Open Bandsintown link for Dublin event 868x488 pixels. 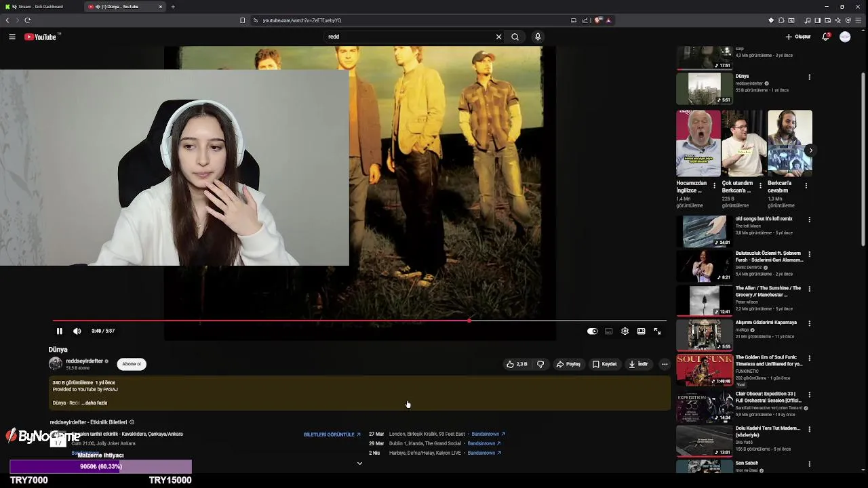[x=484, y=443]
